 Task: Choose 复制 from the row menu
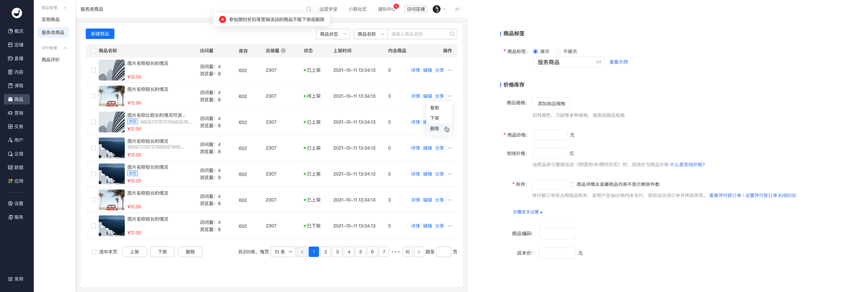(439, 108)
